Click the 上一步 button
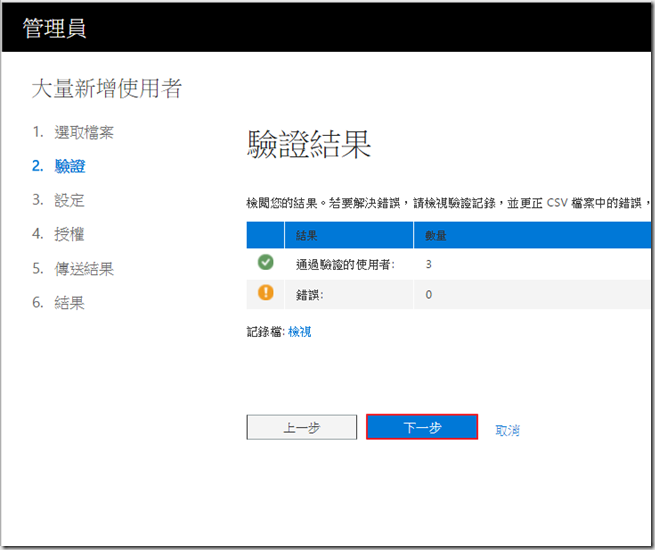This screenshot has width=655, height=550. click(x=301, y=427)
